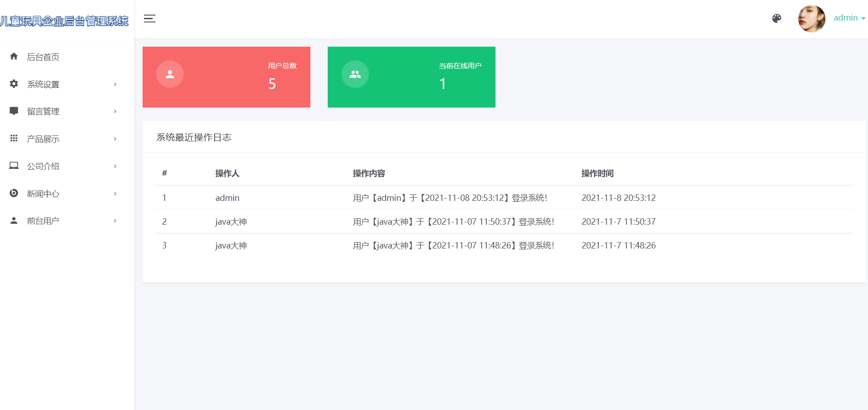The image size is (868, 410).
Task: Expand the 产品展示 chevron arrow
Action: coord(115,139)
